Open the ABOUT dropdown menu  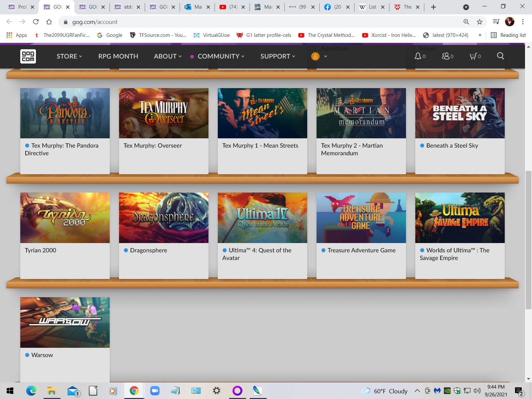168,56
